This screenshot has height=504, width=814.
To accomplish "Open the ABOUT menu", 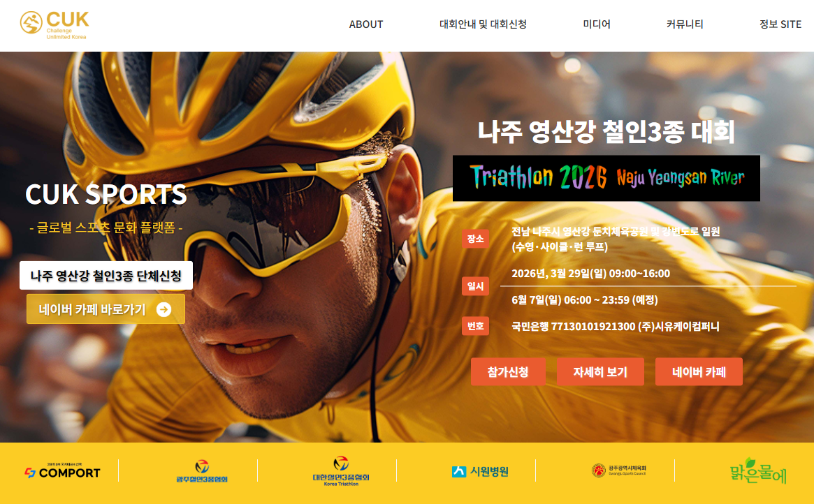I will (x=366, y=24).
